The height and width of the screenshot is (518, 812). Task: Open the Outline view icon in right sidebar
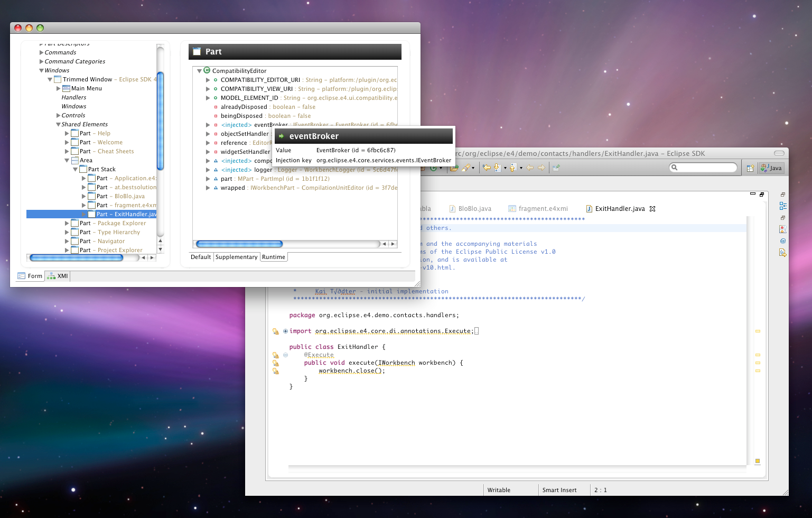click(782, 206)
